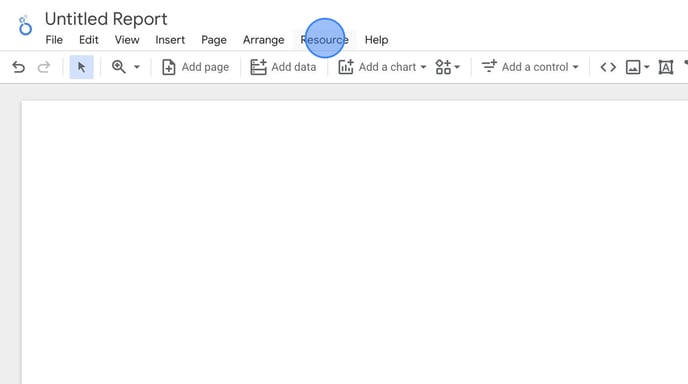Open the Arrange menu

tap(263, 40)
